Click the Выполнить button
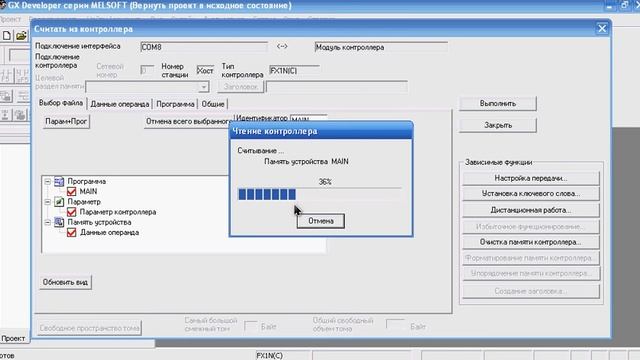 tap(498, 104)
